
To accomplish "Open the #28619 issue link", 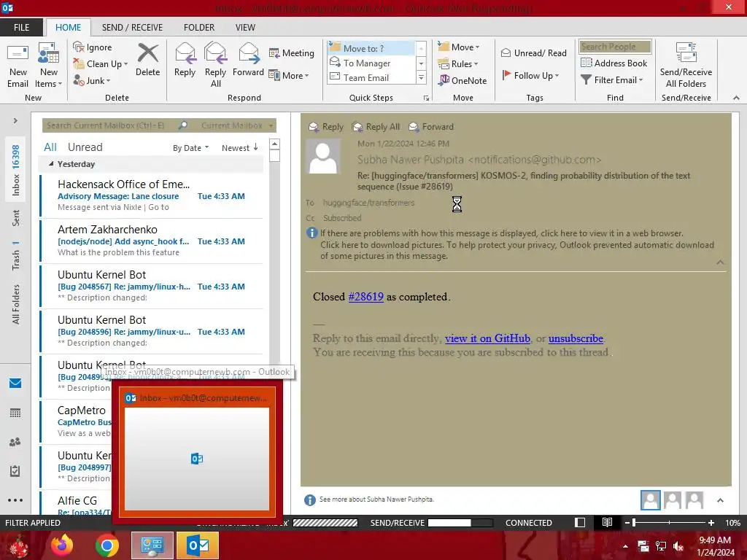I will [366, 297].
